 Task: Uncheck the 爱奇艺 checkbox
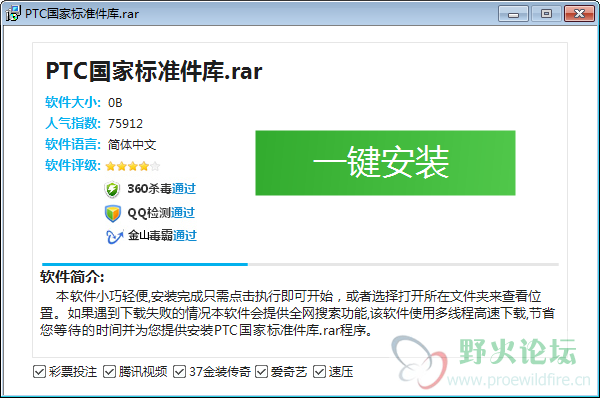(261, 371)
